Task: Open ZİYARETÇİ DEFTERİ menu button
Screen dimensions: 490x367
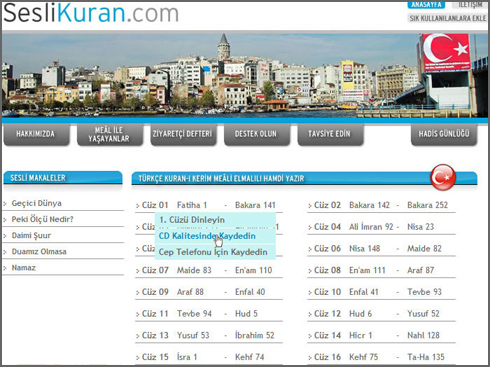Action: click(183, 134)
